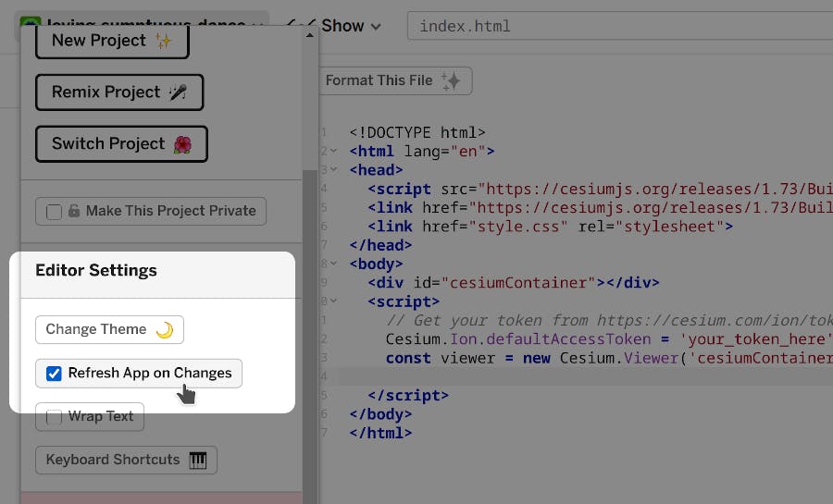Click the piano keyboard icon

[198, 460]
